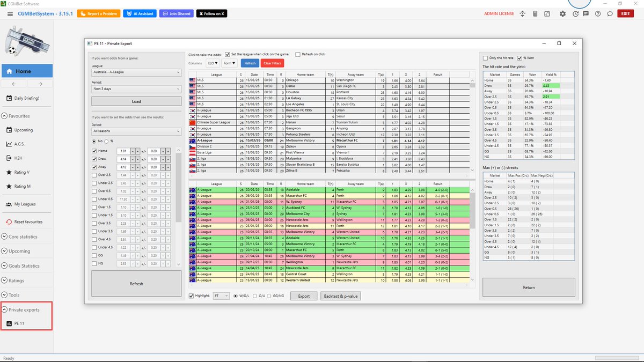644x362 pixels.
Task: Click the red Clear Filters button
Action: tap(272, 63)
